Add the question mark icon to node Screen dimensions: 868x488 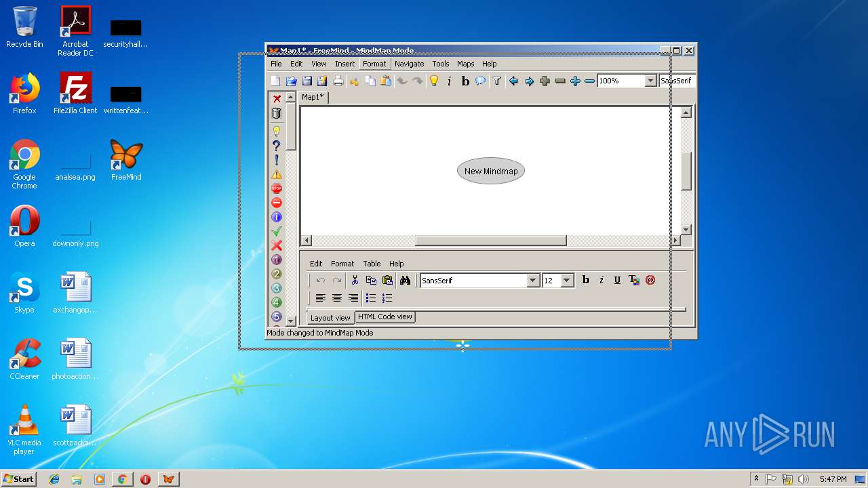point(277,145)
